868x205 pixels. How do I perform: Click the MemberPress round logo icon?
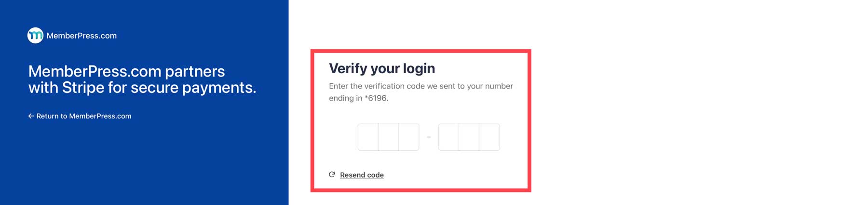35,35
